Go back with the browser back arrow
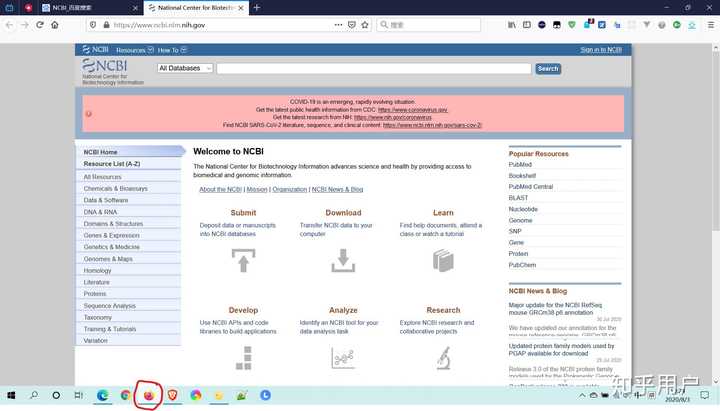720x411 pixels. tap(9, 25)
